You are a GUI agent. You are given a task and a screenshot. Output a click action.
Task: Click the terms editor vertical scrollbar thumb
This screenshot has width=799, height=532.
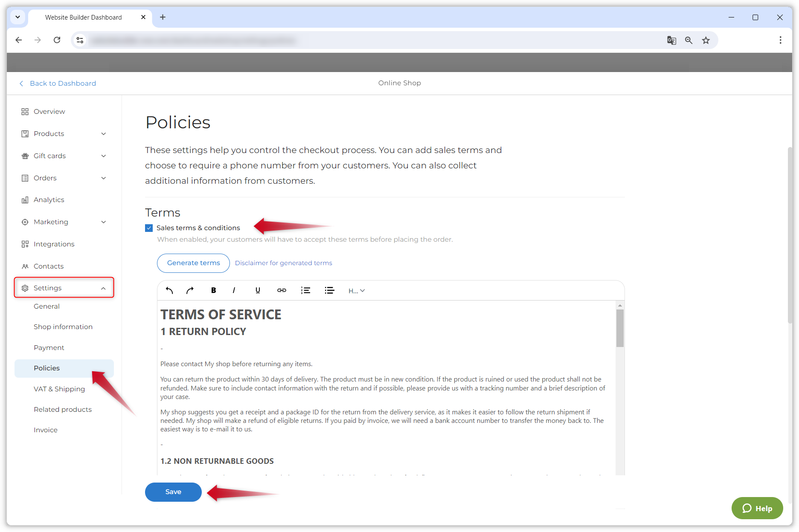coord(620,328)
